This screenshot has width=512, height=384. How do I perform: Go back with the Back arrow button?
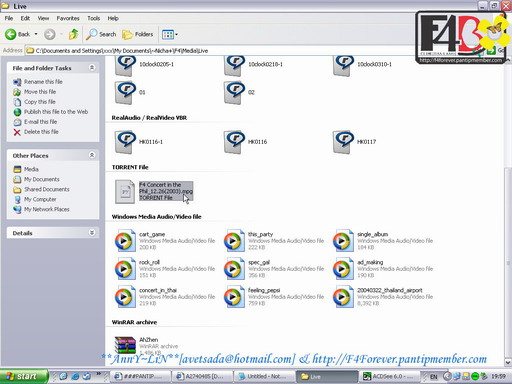pos(17,34)
